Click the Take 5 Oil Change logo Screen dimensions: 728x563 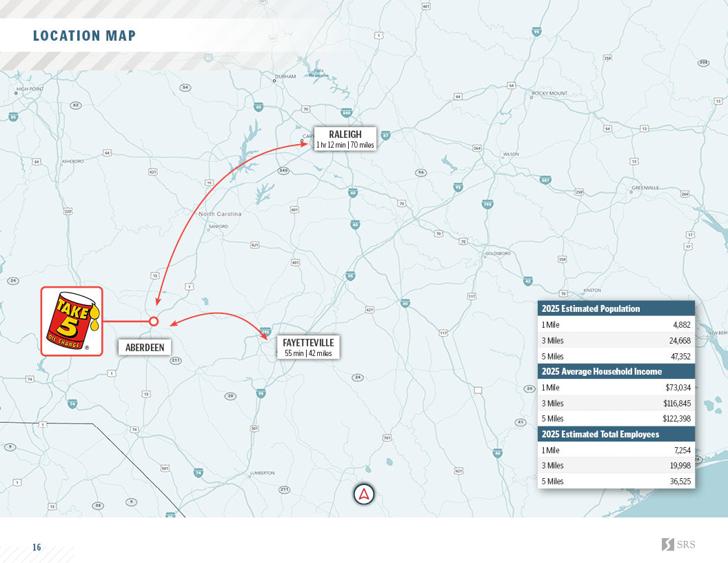pyautogui.click(x=72, y=322)
